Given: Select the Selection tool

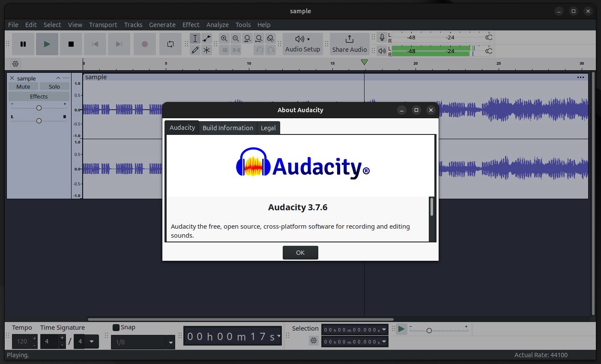Looking at the screenshot, I should tap(195, 39).
